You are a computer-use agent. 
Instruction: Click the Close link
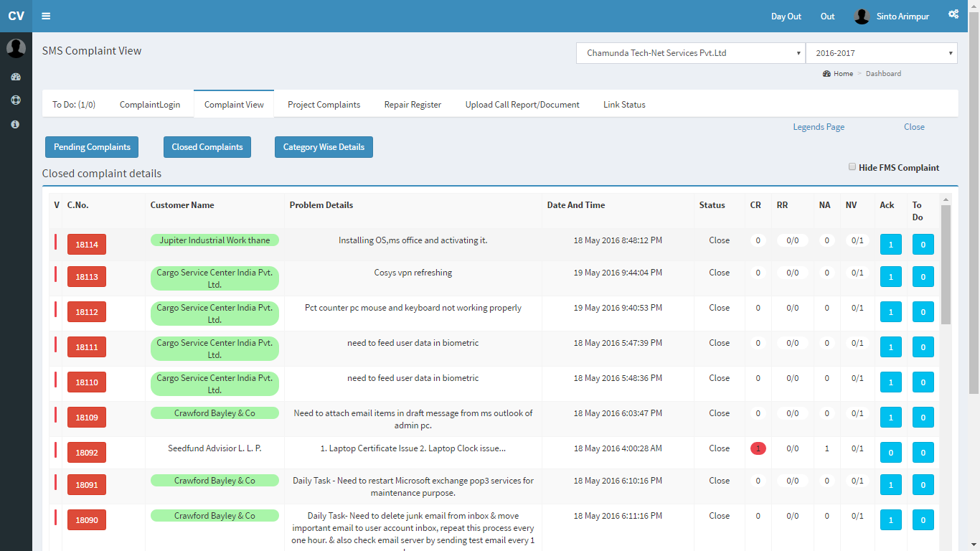(914, 127)
